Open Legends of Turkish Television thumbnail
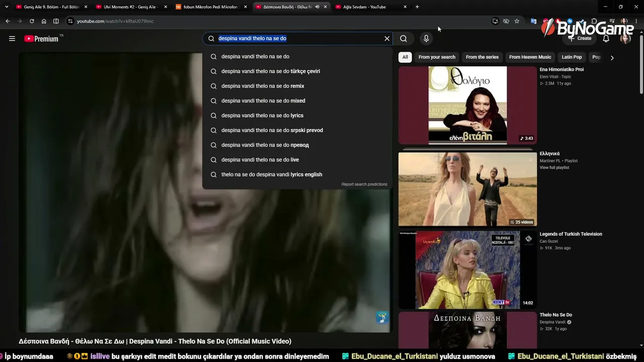This screenshot has height=362, width=644. pos(467,269)
